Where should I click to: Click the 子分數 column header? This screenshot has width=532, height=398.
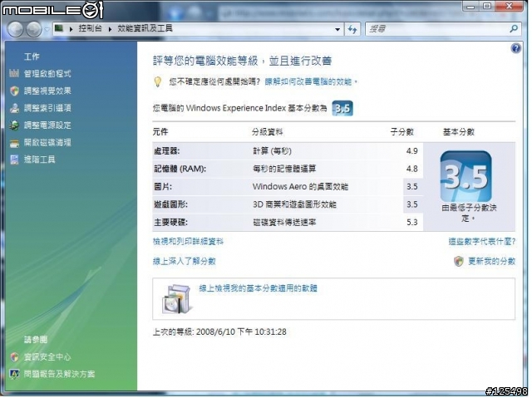402,132
